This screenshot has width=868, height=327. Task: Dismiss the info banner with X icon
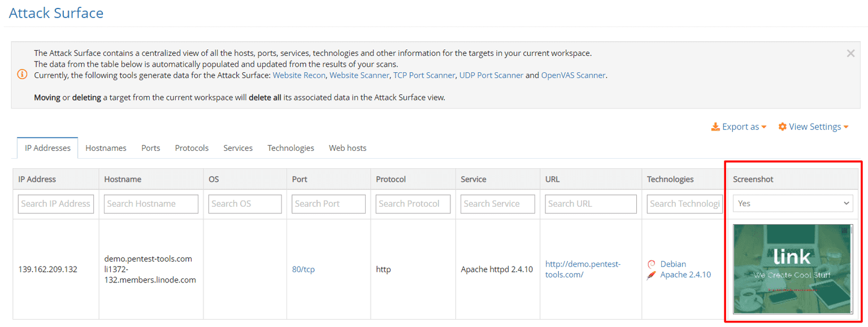pos(850,54)
